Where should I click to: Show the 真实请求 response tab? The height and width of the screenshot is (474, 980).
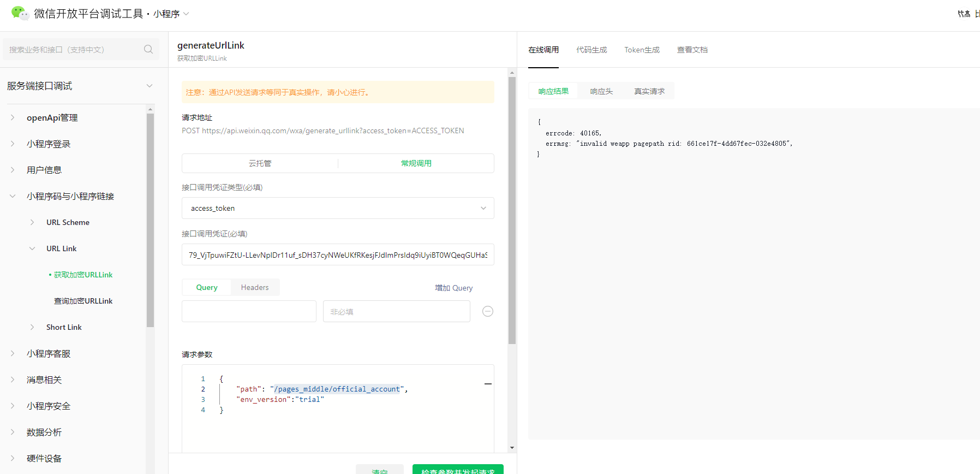click(x=649, y=91)
